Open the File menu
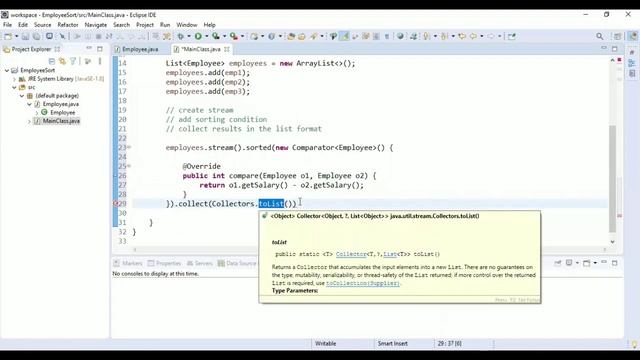640x360 pixels. (x=7, y=25)
